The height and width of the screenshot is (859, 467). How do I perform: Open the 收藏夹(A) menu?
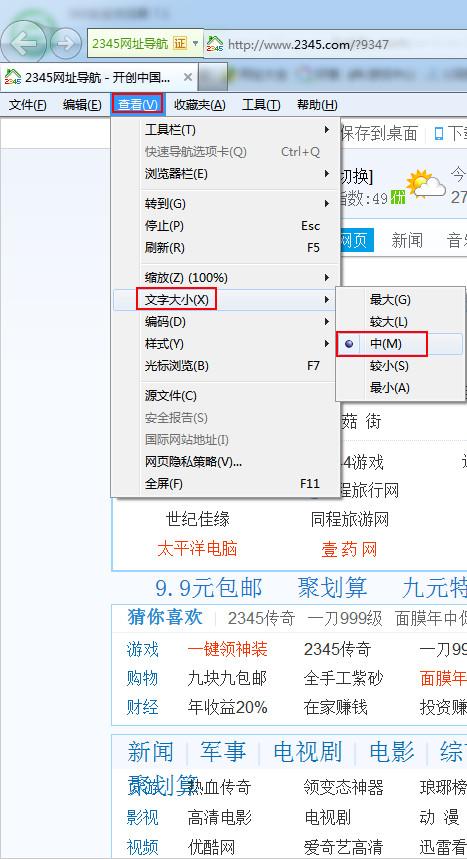point(200,105)
